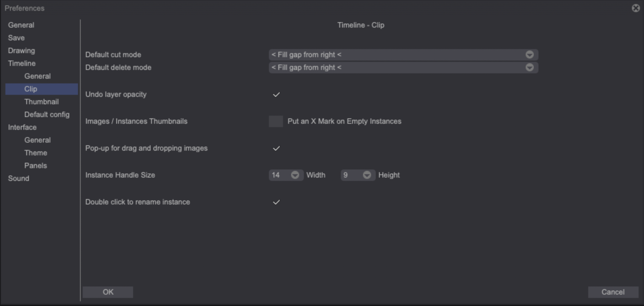Disable Undo layer opacity
Image resolution: width=644 pixels, height=306 pixels.
[x=276, y=94]
